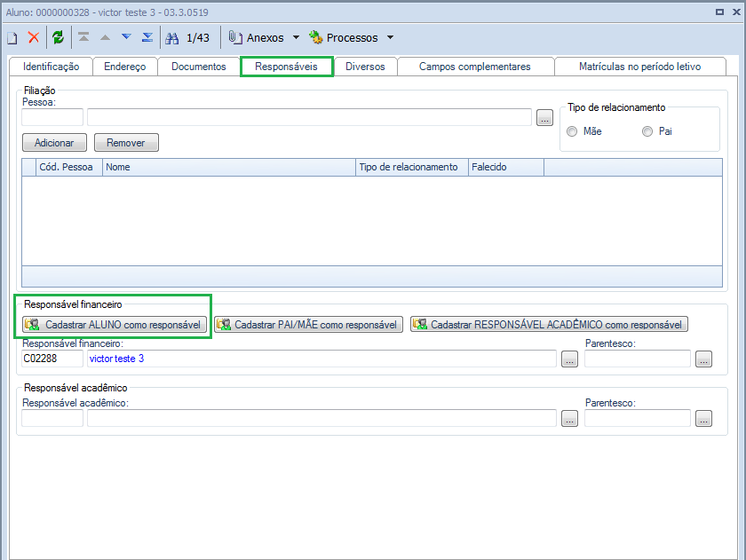This screenshot has width=746, height=560.
Task: Switch to the Diversos tab
Action: (365, 67)
